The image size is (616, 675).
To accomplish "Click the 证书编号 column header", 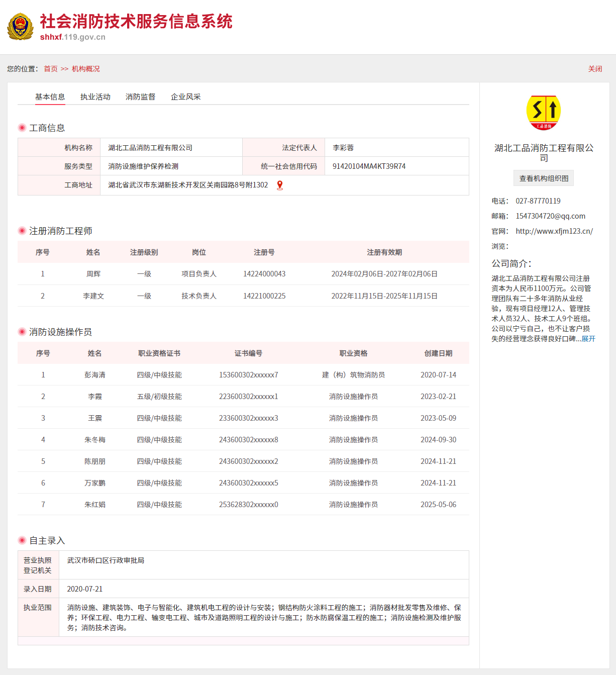I will 248,353.
